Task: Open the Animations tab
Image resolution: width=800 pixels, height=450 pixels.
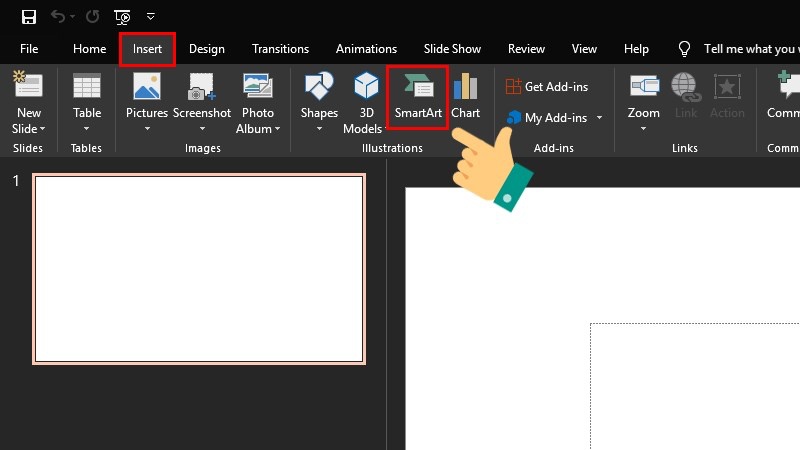Action: pos(366,49)
